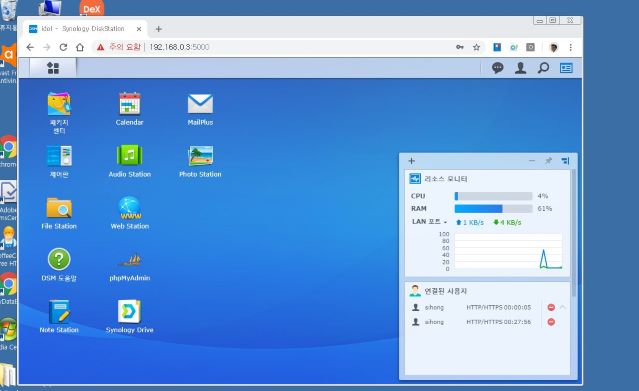Open phpMyAdmin
Image resolution: width=639 pixels, height=391 pixels.
click(x=130, y=266)
